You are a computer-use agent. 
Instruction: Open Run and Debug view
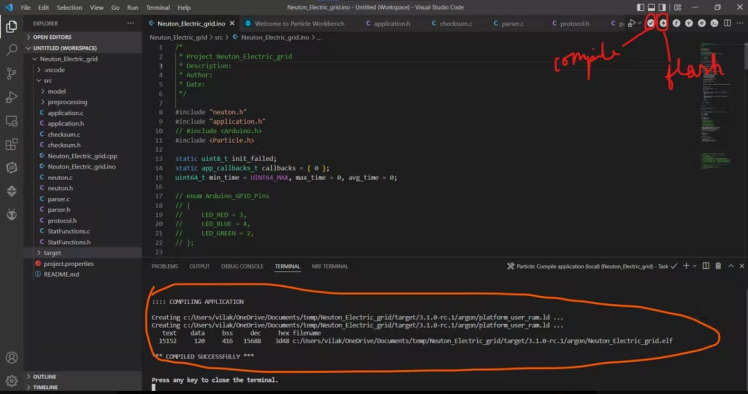[11, 97]
